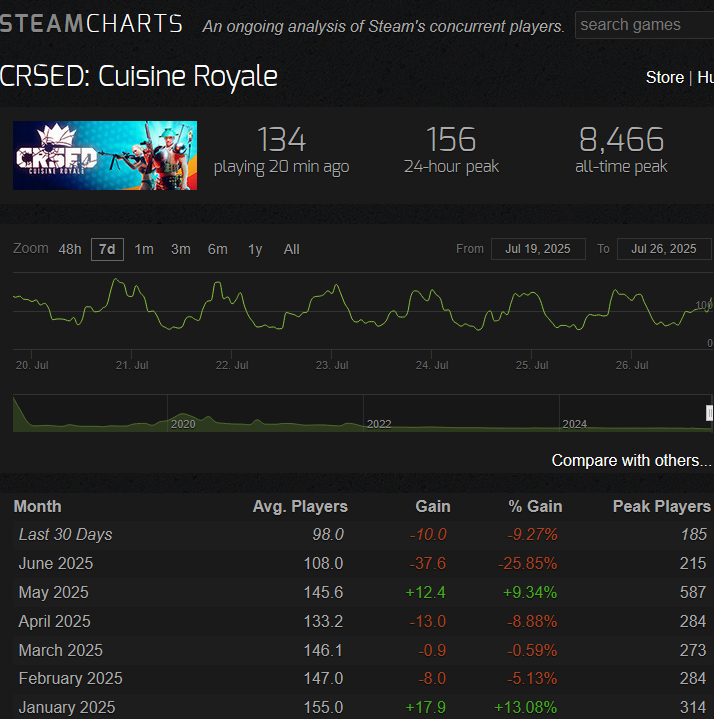Focus the search games field
Image resolution: width=714 pixels, height=719 pixels.
pyautogui.click(x=644, y=25)
